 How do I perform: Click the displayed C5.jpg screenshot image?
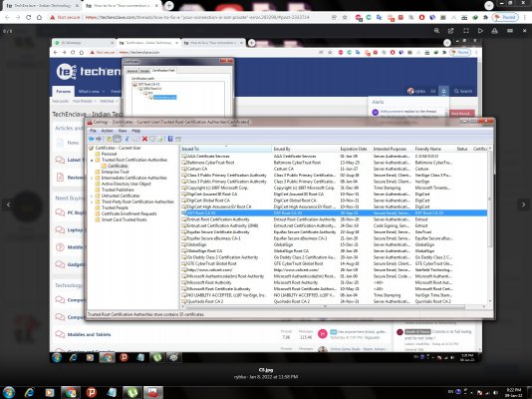[266, 200]
